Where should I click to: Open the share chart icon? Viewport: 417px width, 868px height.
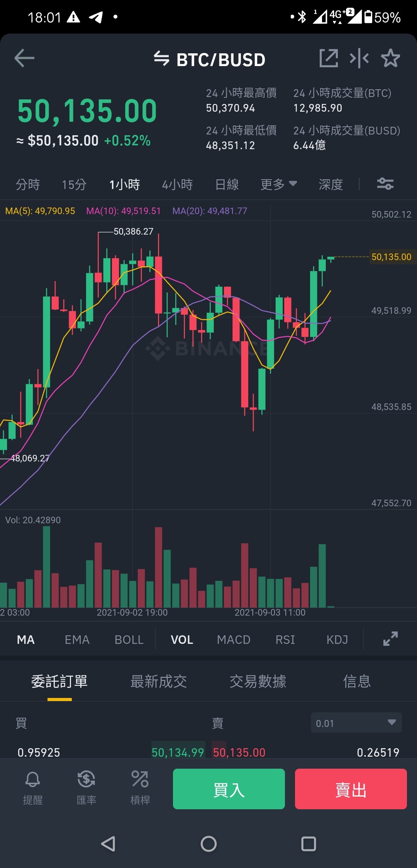[329, 59]
